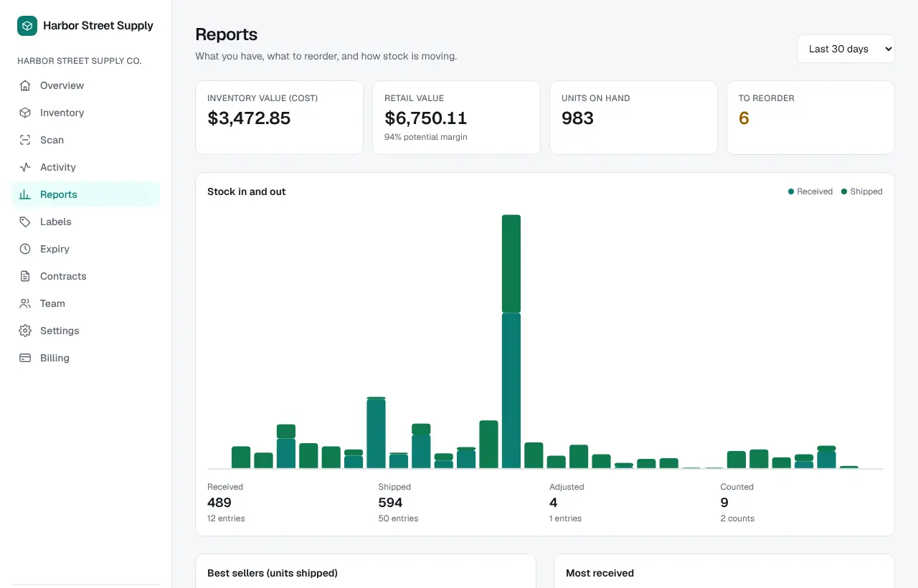The image size is (918, 588).
Task: Open the Last 30 days dropdown
Action: click(846, 49)
